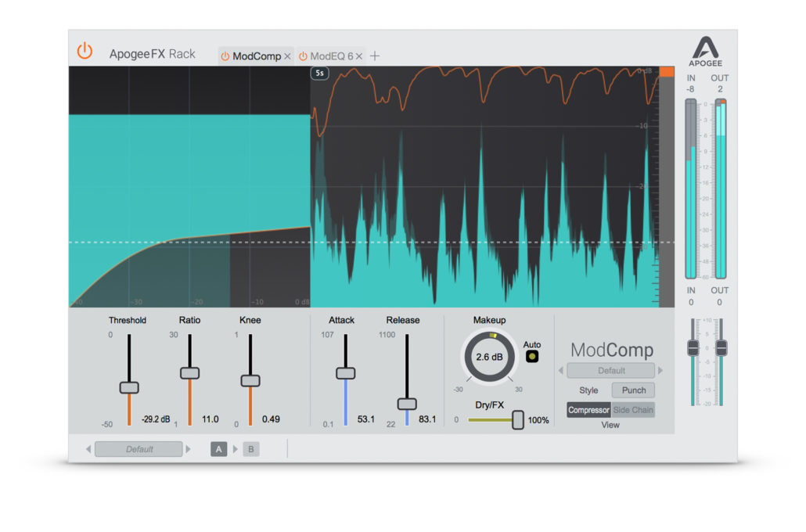Close the ModEQ 6 tab
The width and height of the screenshot is (806, 532).
pos(359,56)
